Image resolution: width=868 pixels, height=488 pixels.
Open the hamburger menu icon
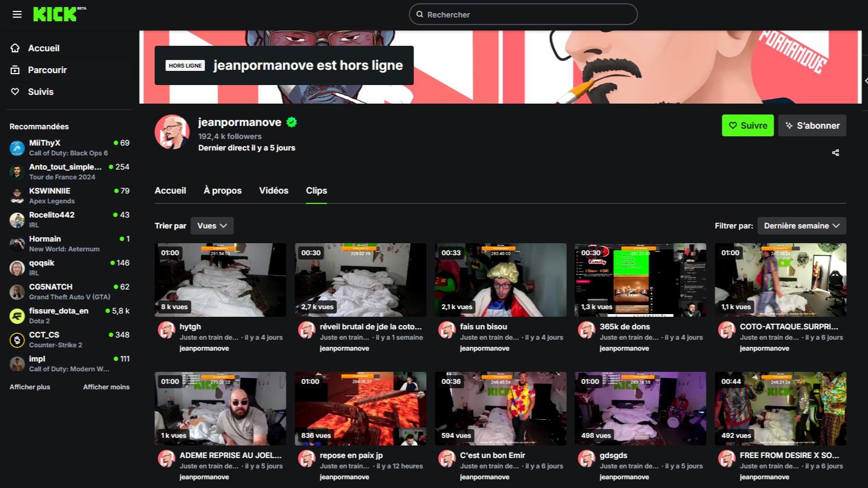click(x=17, y=14)
